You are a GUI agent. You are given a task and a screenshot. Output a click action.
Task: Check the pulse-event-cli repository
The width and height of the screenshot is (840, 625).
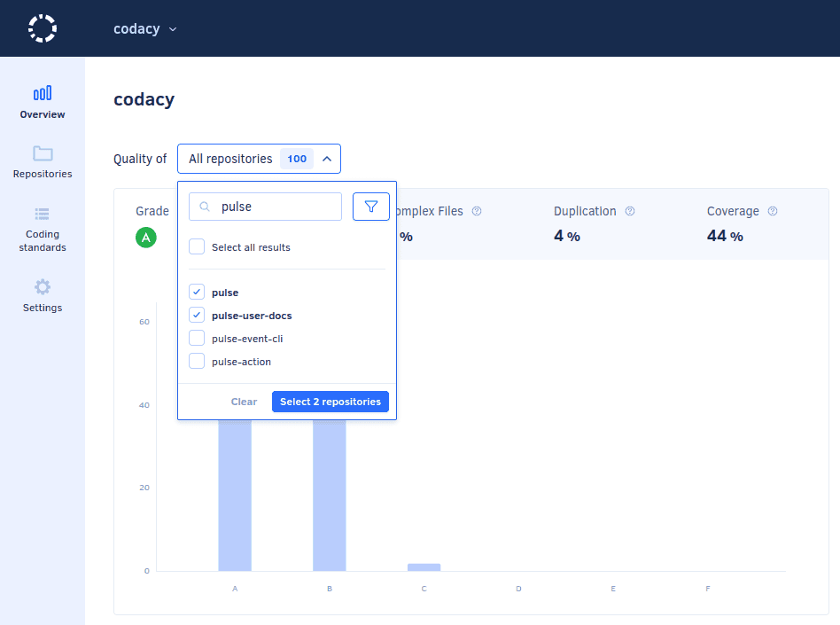tap(197, 338)
